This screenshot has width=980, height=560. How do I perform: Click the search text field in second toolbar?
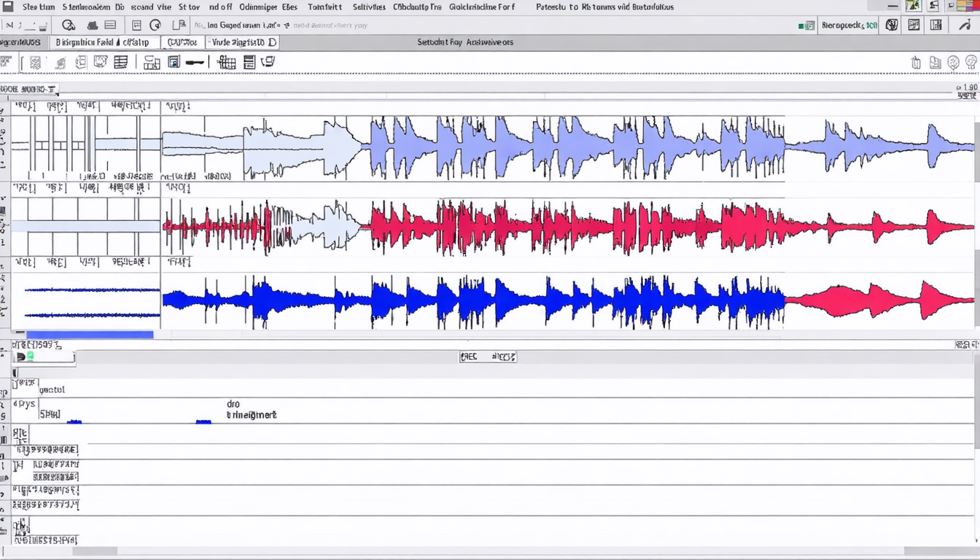tap(281, 26)
